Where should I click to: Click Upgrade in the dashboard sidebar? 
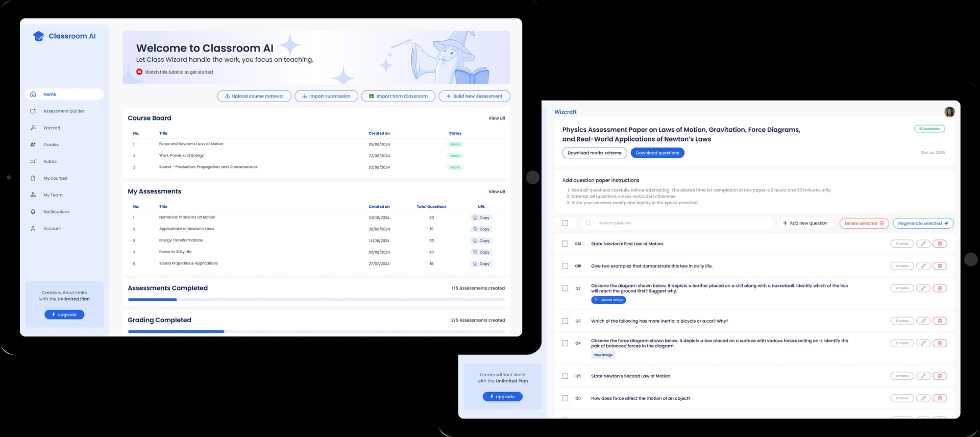pyautogui.click(x=64, y=315)
